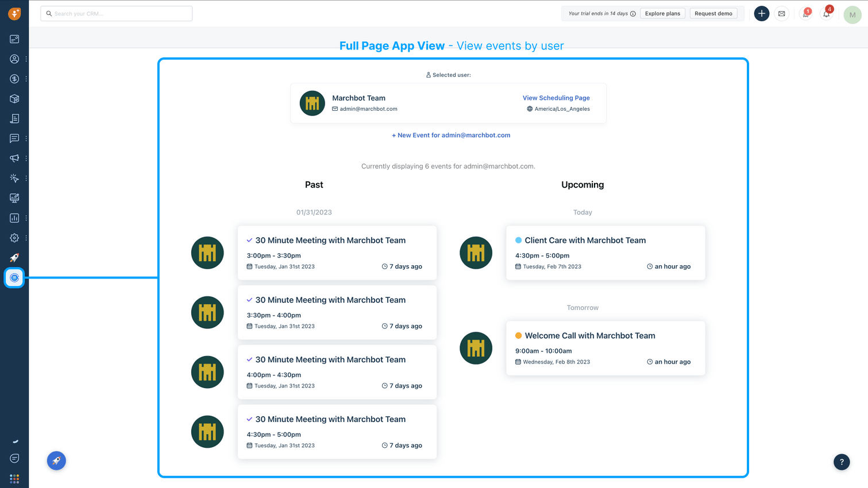
Task: Expand the Contacts module options via its kebab dots
Action: [25, 59]
